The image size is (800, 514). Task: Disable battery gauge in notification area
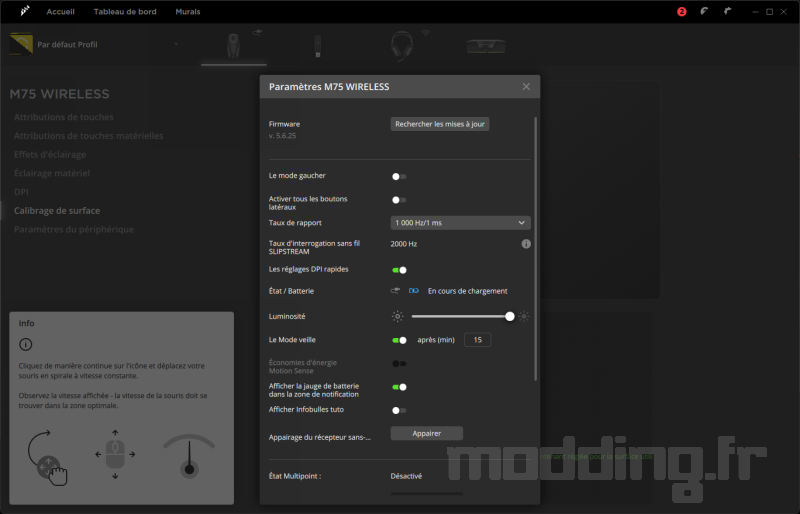(399, 387)
